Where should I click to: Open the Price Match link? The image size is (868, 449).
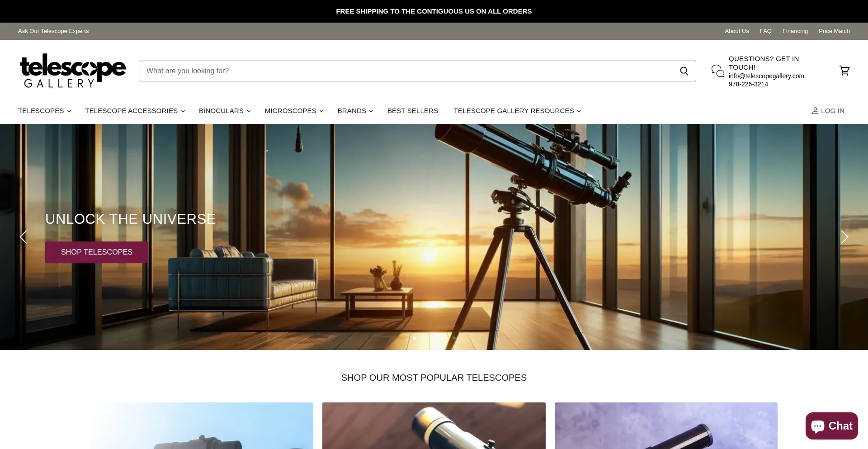click(834, 31)
